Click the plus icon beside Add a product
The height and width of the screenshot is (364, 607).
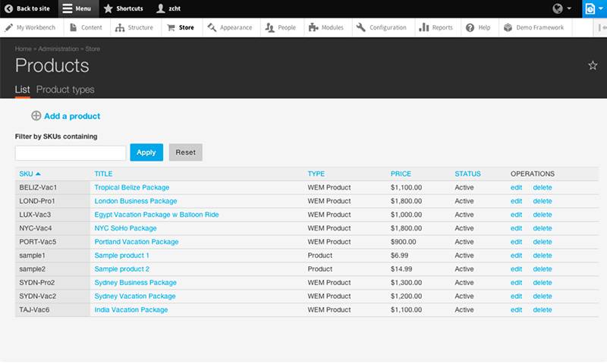pos(36,116)
